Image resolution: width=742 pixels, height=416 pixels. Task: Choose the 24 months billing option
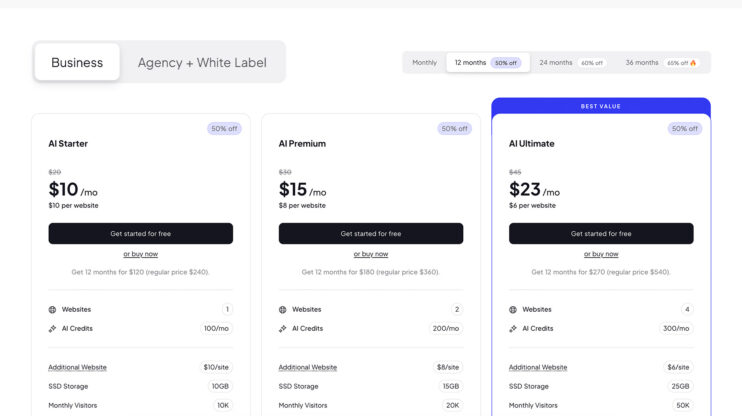coord(572,62)
